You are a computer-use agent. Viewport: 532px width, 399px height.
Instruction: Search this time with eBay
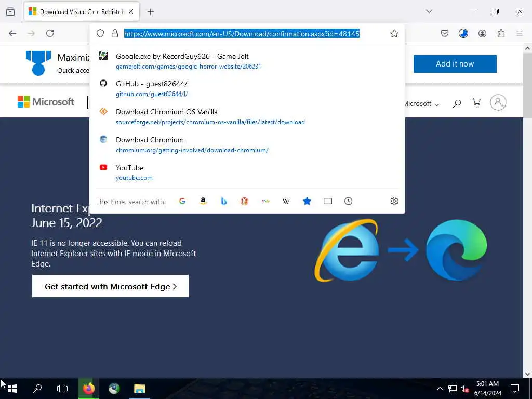tap(265, 201)
